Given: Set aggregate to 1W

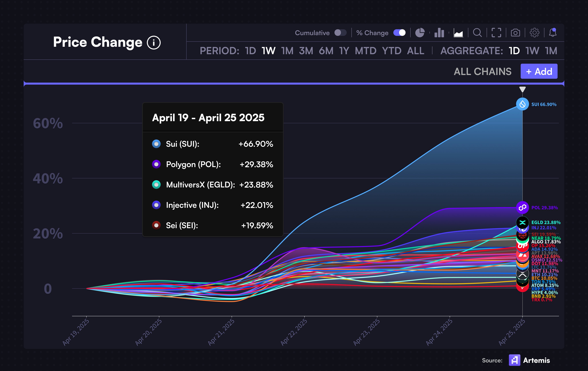Looking at the screenshot, I should (532, 51).
